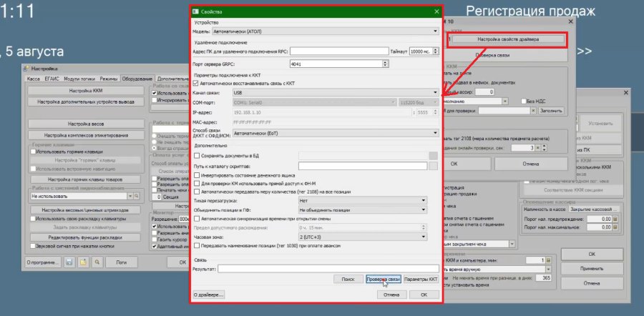Viewport: 644px width, 316px height.
Task: Enable Сохранять документы в БД
Action: 196,156
